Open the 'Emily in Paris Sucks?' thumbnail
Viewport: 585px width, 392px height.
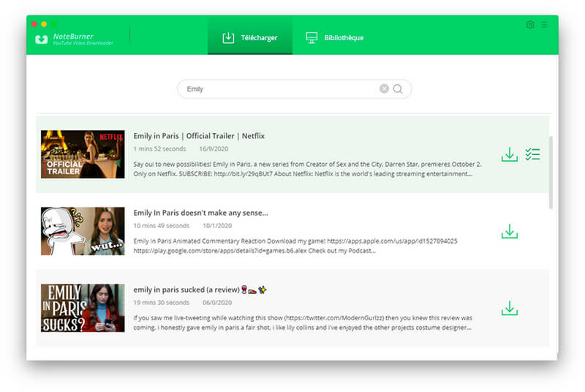pyautogui.click(x=83, y=308)
